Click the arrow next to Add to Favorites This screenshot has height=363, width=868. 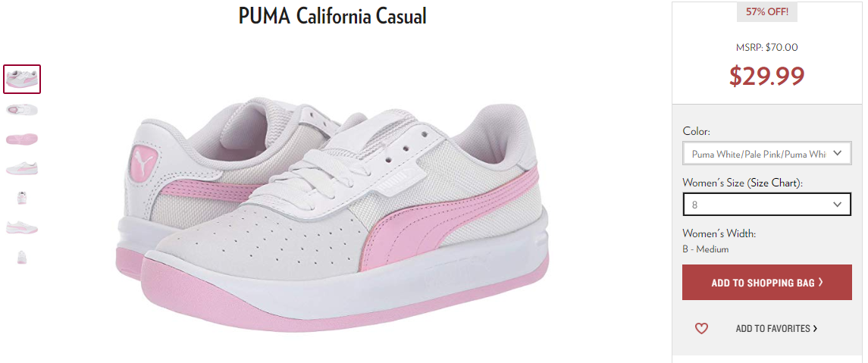tap(815, 329)
